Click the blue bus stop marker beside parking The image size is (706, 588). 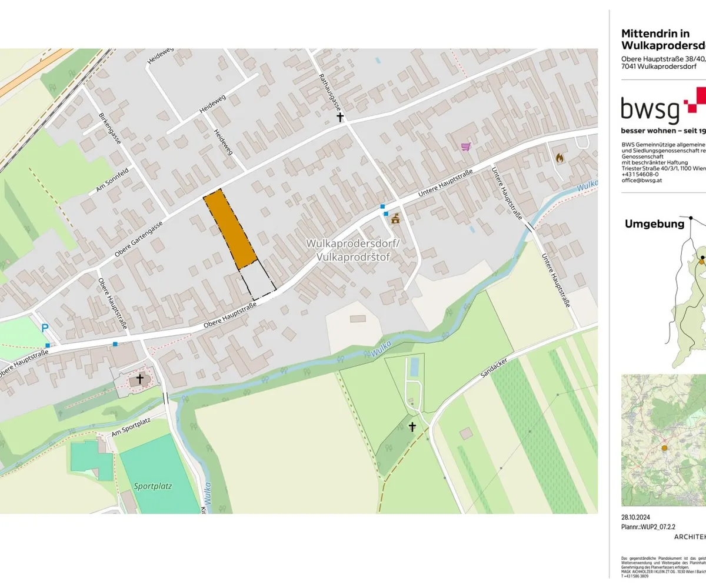48,345
